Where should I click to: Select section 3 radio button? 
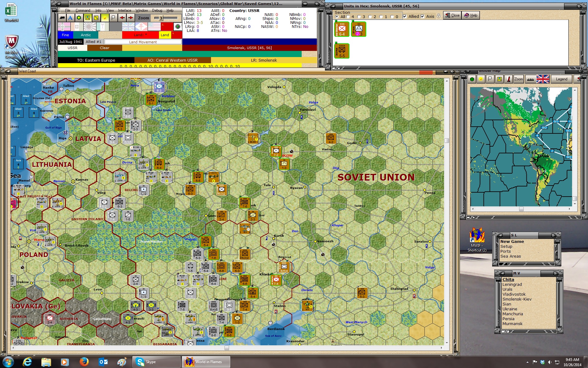coord(359,17)
